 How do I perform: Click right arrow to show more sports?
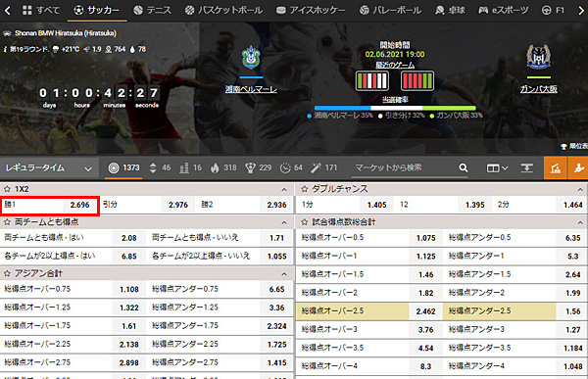point(580,10)
